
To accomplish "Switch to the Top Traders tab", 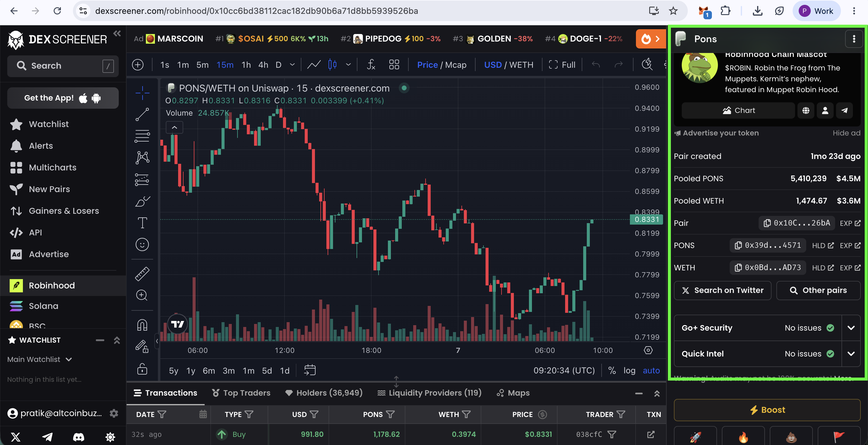I will click(x=241, y=393).
